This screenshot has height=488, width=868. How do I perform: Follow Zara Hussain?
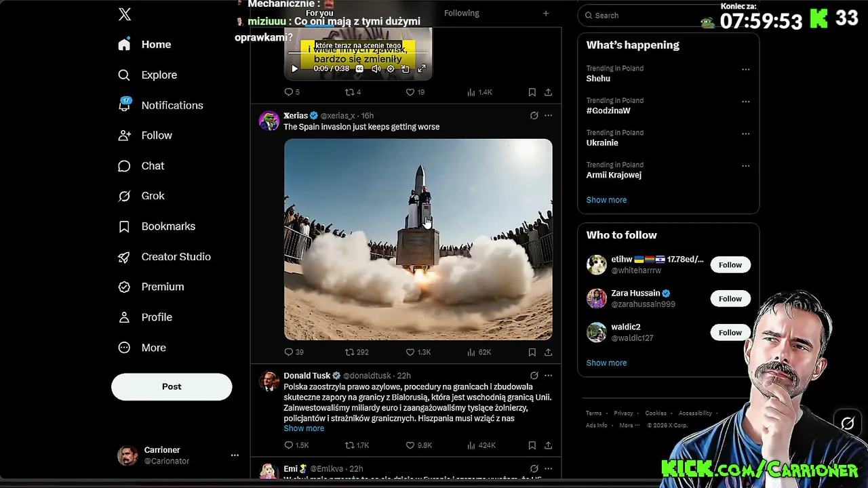(730, 298)
